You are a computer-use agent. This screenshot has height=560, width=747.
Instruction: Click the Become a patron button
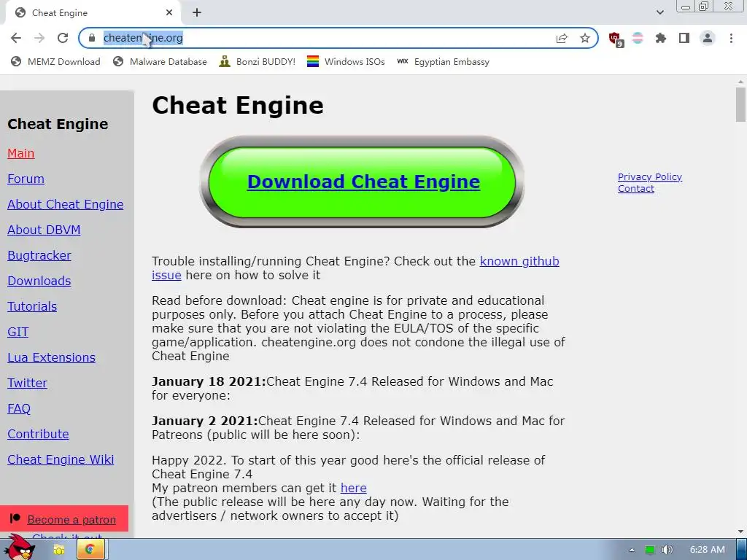tap(64, 519)
